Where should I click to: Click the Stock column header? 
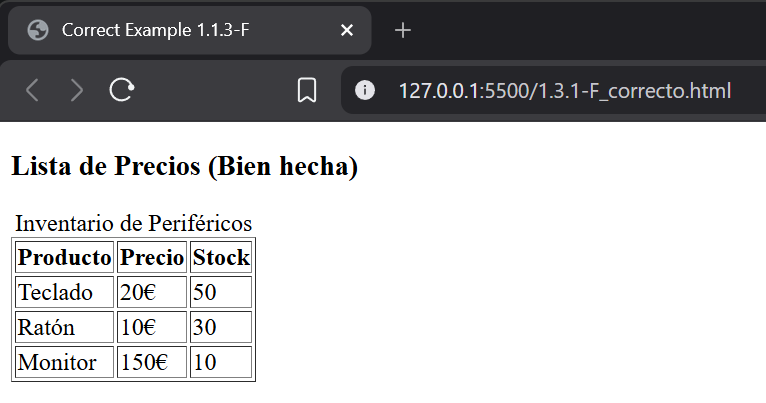pos(221,257)
